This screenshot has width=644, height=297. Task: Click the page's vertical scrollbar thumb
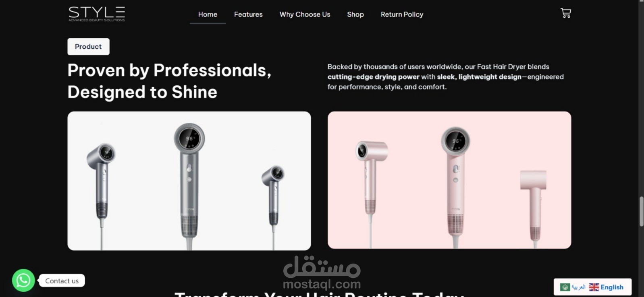coord(641,211)
